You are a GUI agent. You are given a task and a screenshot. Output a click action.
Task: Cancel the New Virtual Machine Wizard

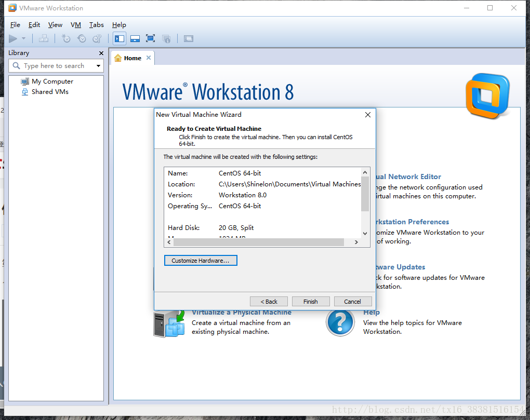click(x=352, y=302)
